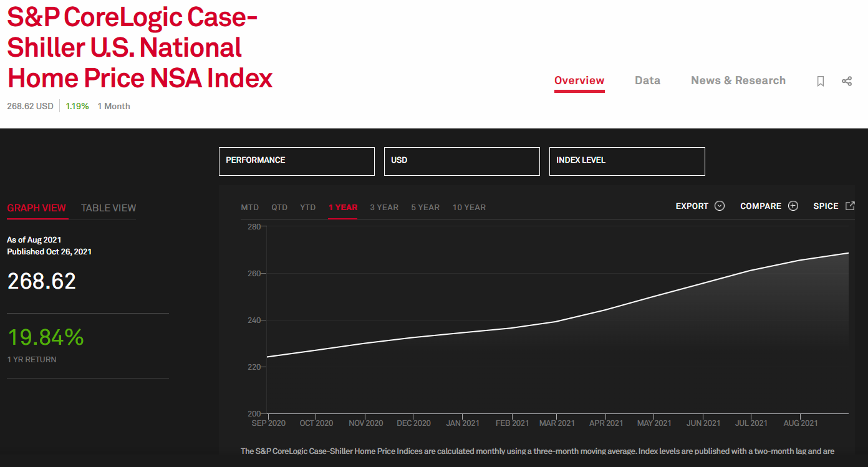Click the DEC 2020 axis label

click(413, 423)
